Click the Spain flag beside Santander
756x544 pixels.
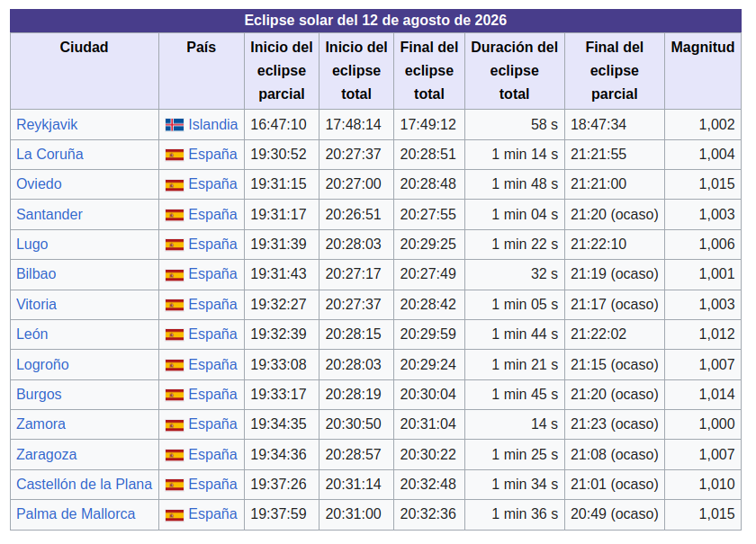pyautogui.click(x=175, y=214)
